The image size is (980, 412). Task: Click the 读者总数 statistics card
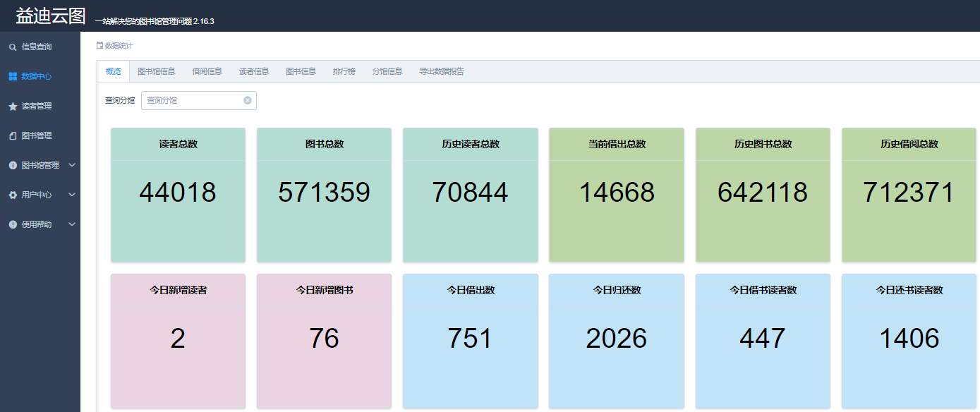pyautogui.click(x=178, y=195)
